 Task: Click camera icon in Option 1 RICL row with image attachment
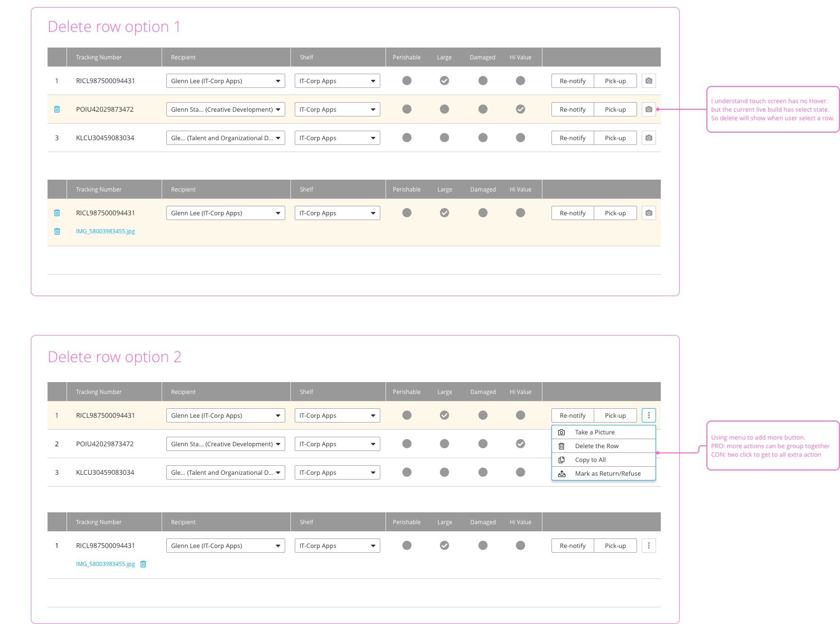click(x=648, y=213)
